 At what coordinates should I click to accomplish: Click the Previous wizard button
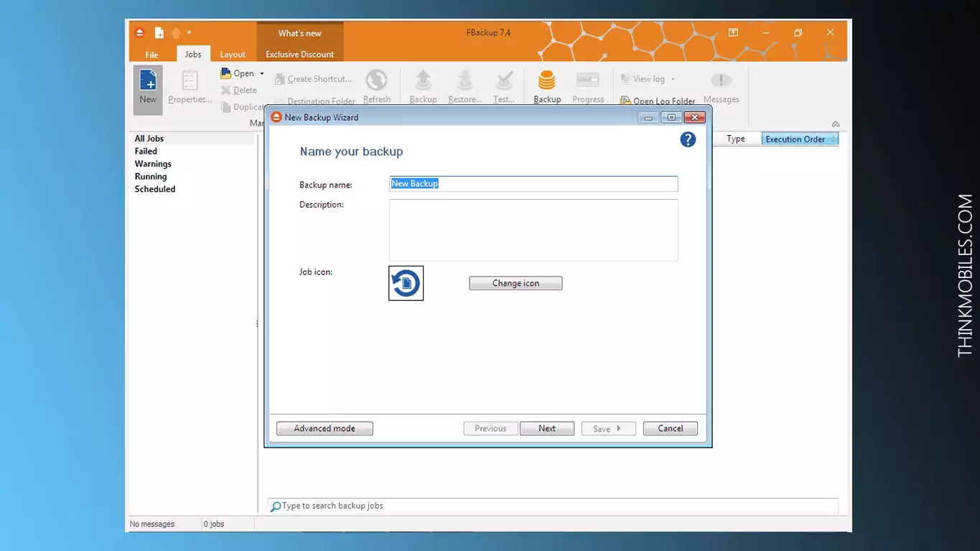coord(490,428)
